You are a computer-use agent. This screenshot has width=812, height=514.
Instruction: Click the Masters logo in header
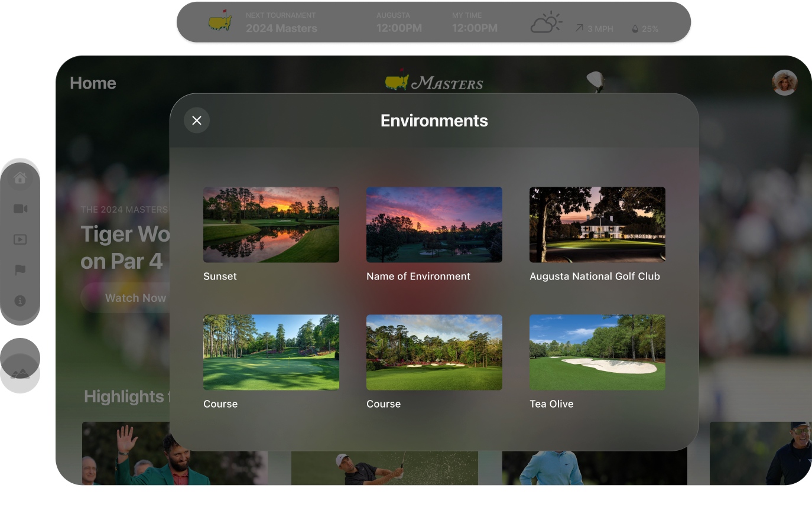[434, 82]
